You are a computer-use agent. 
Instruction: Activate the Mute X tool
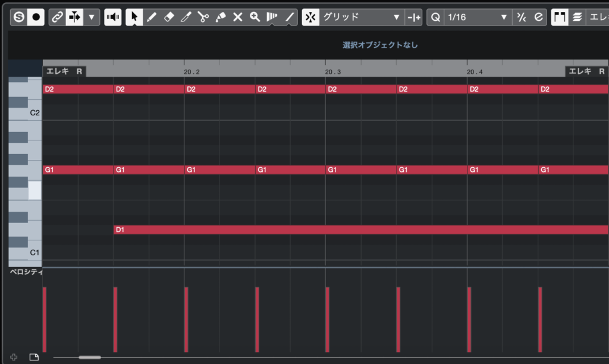238,17
